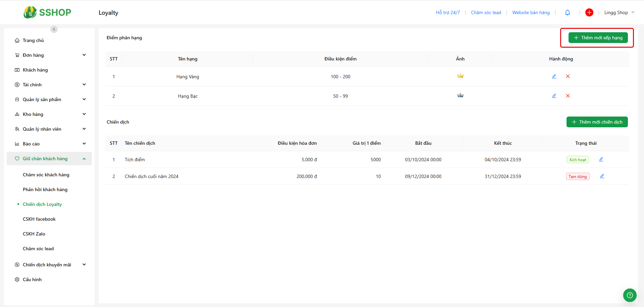Viewport: 644px width, 307px height.
Task: Click the red plus quick-add icon
Action: pos(589,13)
